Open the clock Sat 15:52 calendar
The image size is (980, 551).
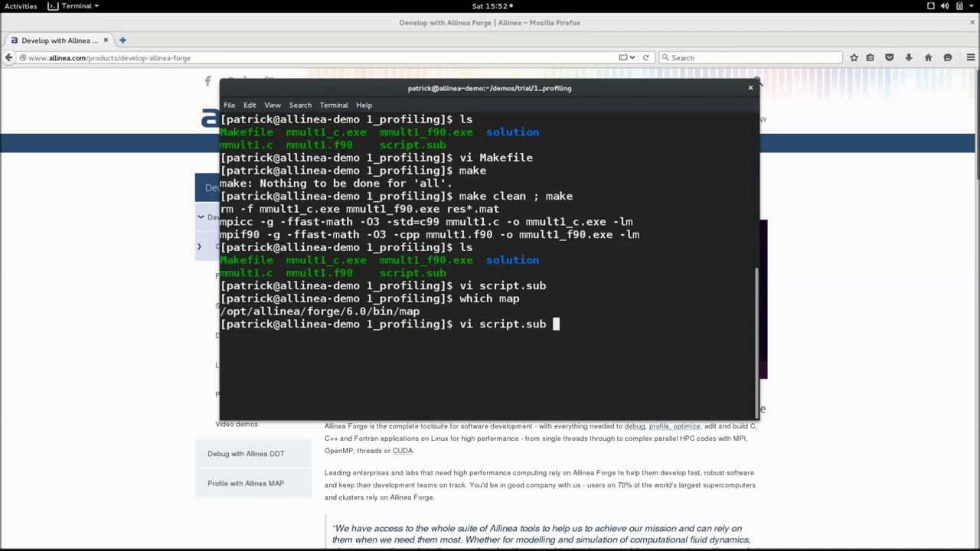[x=488, y=6]
